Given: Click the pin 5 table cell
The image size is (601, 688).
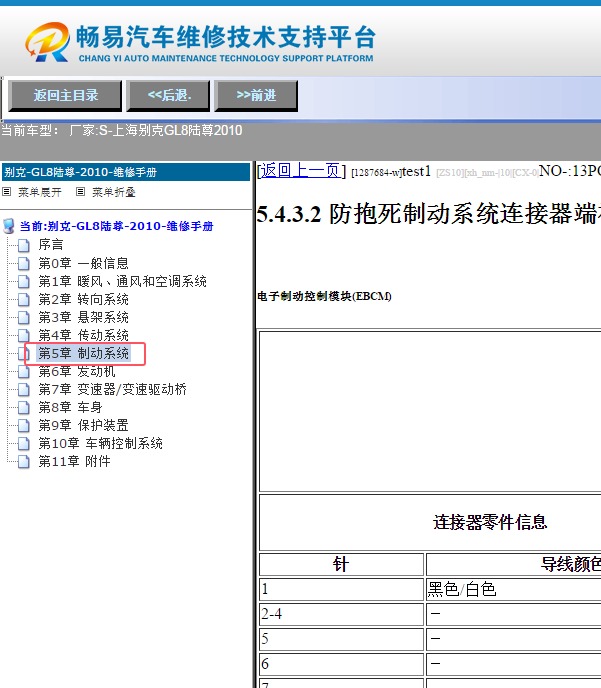Looking at the screenshot, I should (x=341, y=639).
